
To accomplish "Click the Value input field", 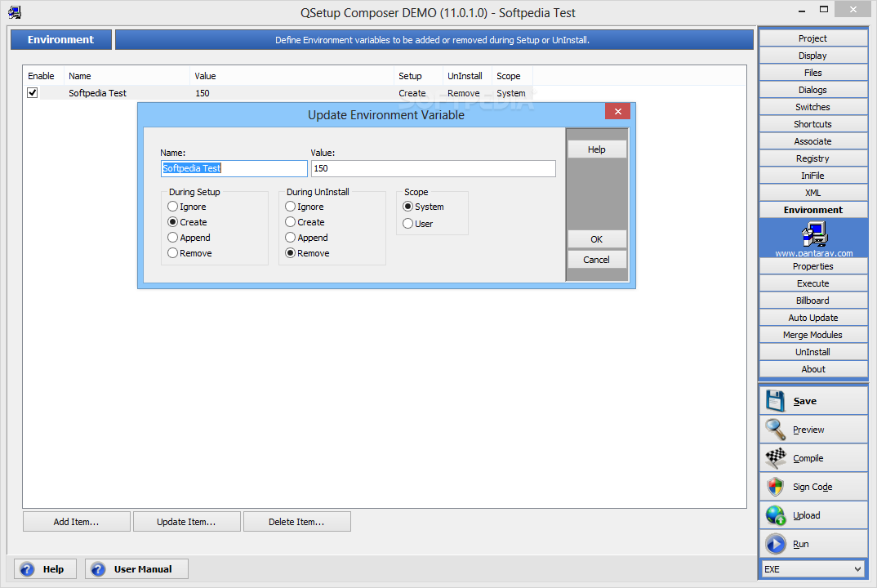I will click(434, 168).
